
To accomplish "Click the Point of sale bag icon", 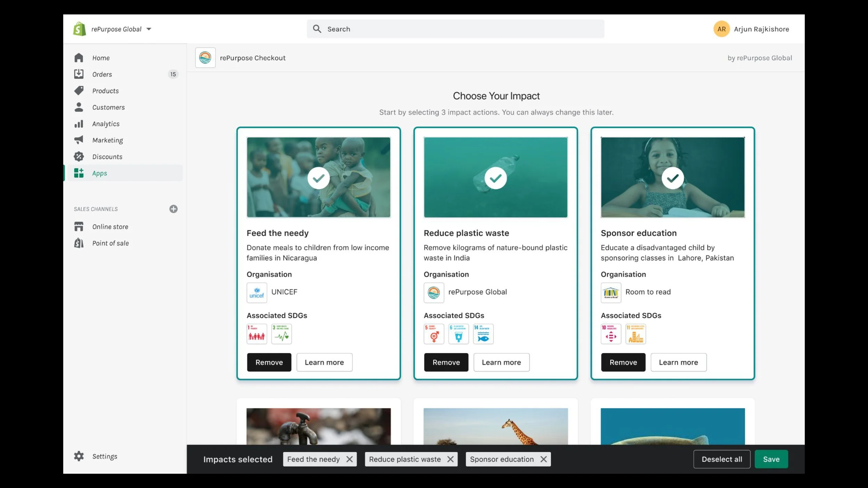I will 79,243.
